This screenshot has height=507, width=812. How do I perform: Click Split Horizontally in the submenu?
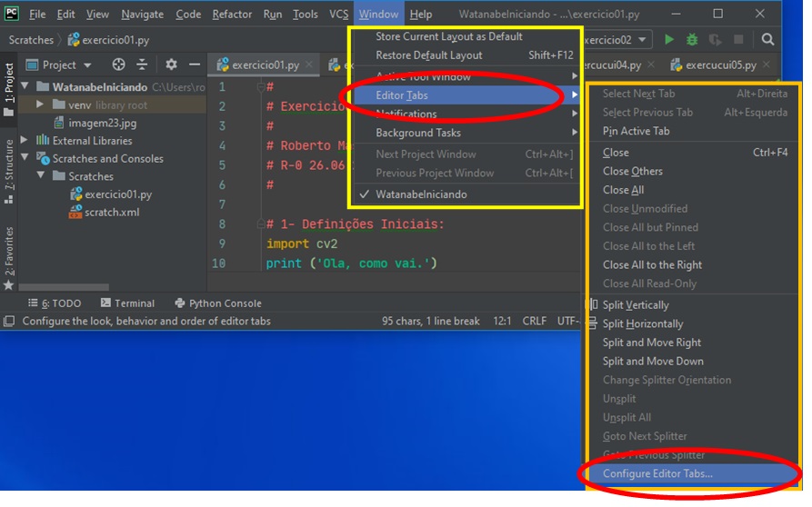pyautogui.click(x=642, y=324)
